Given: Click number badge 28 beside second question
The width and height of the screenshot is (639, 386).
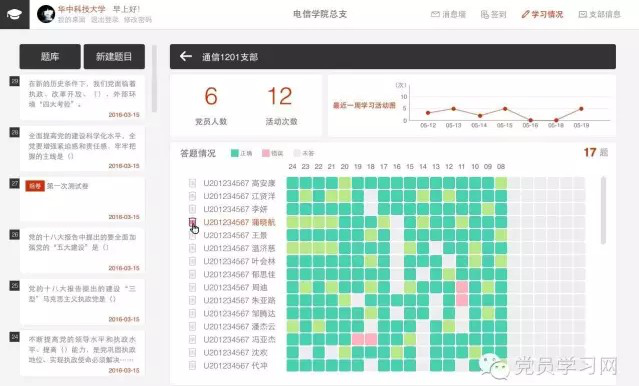Looking at the screenshot, I should [15, 132].
